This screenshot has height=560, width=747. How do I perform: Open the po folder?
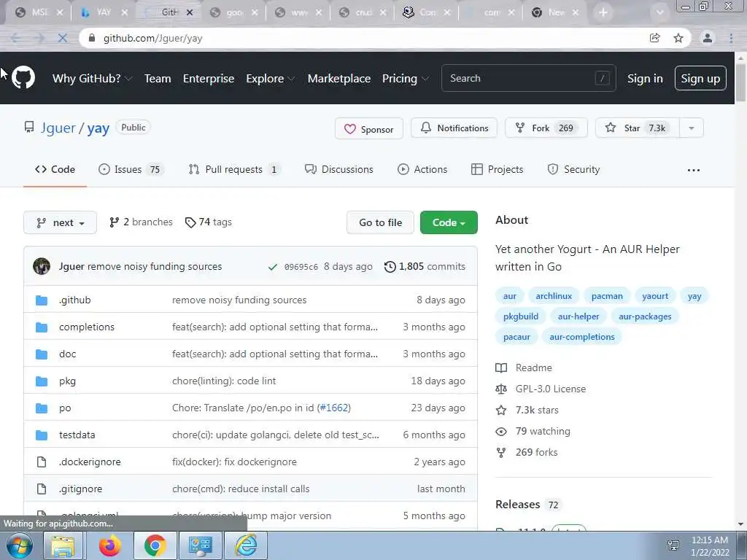pyautogui.click(x=65, y=408)
